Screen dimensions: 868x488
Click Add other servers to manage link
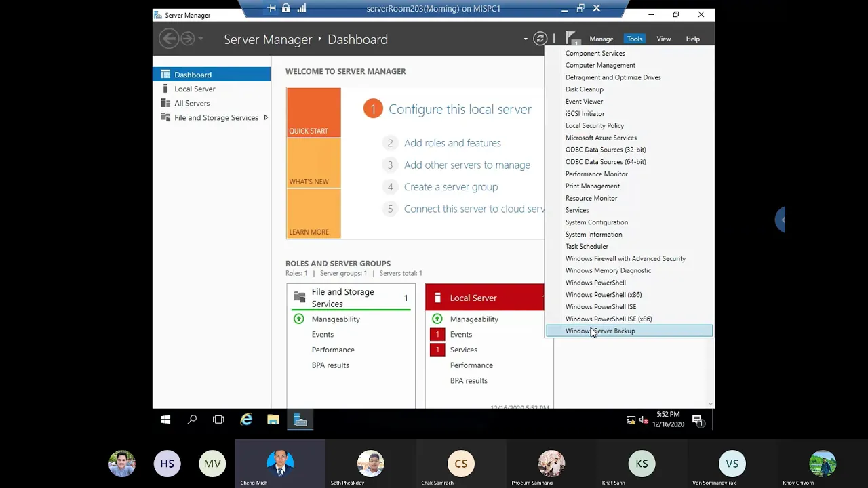[467, 165]
